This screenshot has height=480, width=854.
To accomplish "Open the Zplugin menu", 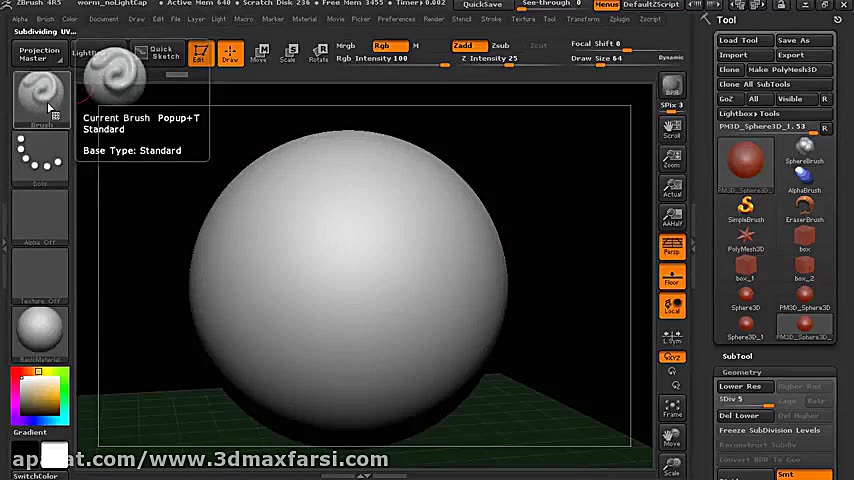I will click(x=619, y=19).
